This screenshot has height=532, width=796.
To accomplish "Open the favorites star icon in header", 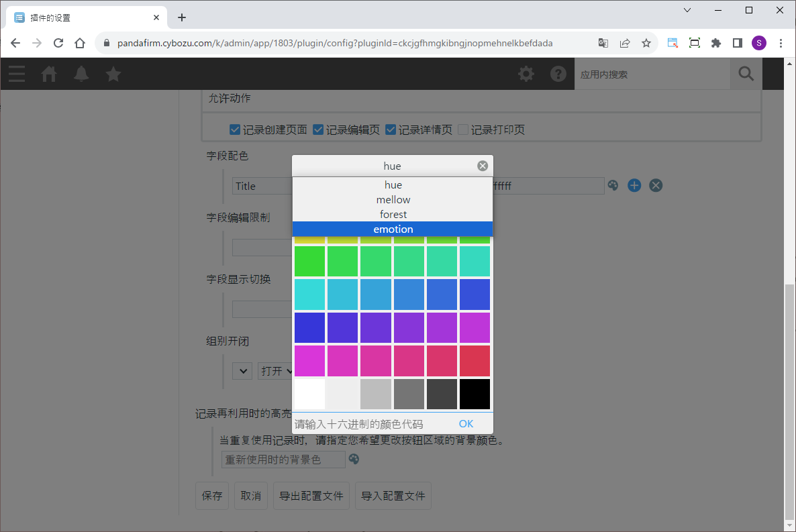I will (x=113, y=74).
